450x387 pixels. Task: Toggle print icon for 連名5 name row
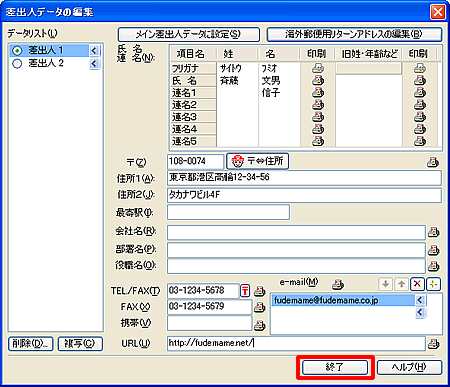pos(318,141)
